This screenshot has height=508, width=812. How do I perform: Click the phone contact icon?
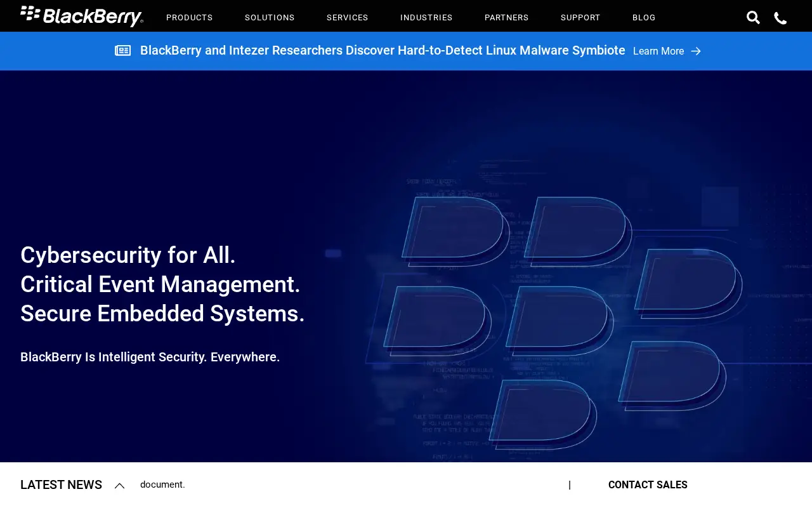tap(780, 18)
